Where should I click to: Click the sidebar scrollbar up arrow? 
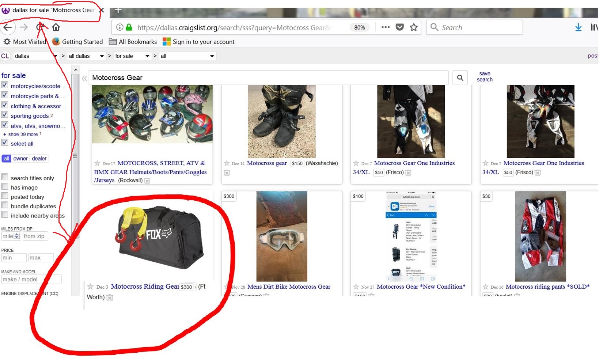tap(76, 69)
